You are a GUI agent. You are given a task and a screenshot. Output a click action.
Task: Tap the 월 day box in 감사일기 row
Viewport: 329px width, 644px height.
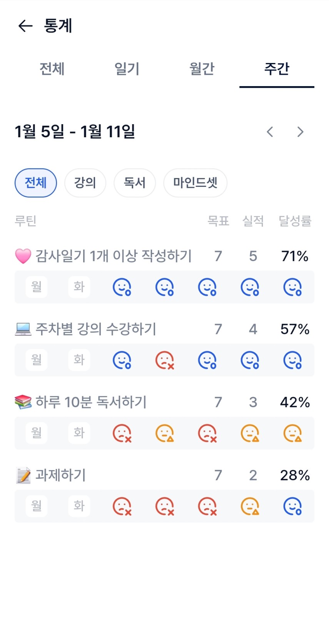click(37, 287)
